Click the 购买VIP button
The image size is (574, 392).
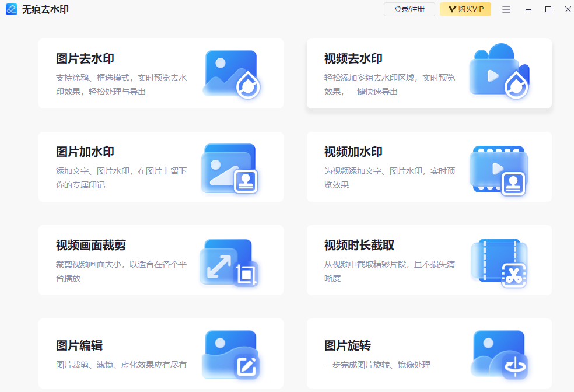tap(466, 9)
